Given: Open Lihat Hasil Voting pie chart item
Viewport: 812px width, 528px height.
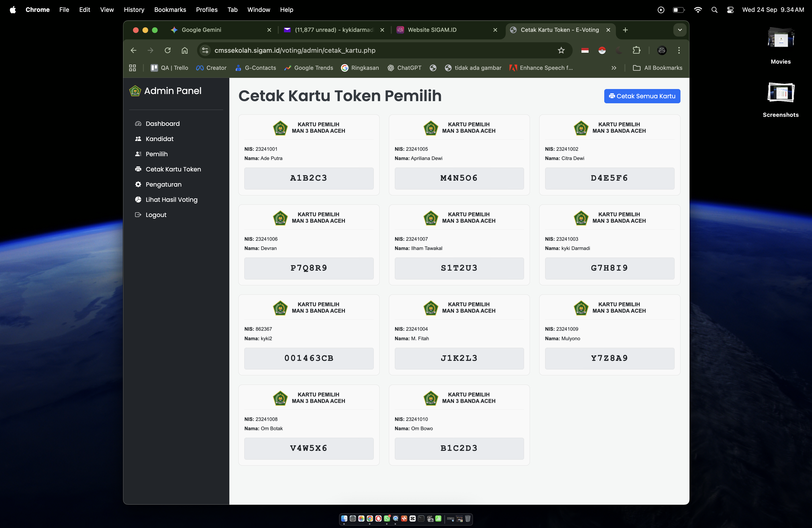Looking at the screenshot, I should pyautogui.click(x=138, y=199).
